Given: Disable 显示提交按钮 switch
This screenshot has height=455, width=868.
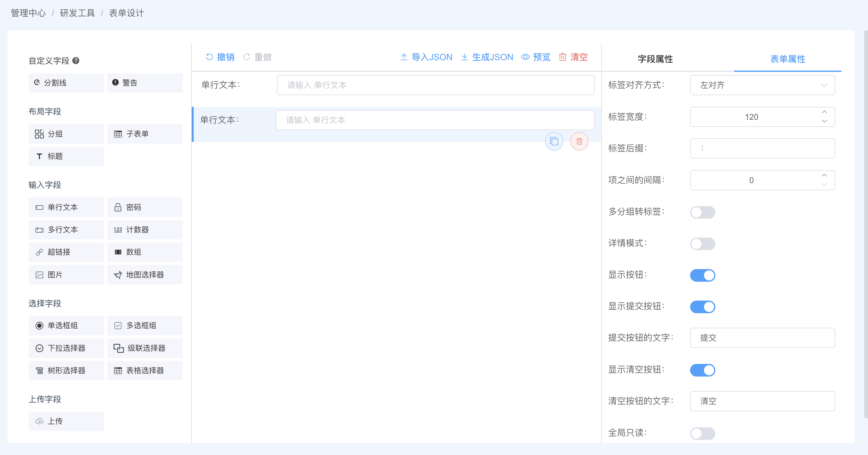Looking at the screenshot, I should coord(702,307).
